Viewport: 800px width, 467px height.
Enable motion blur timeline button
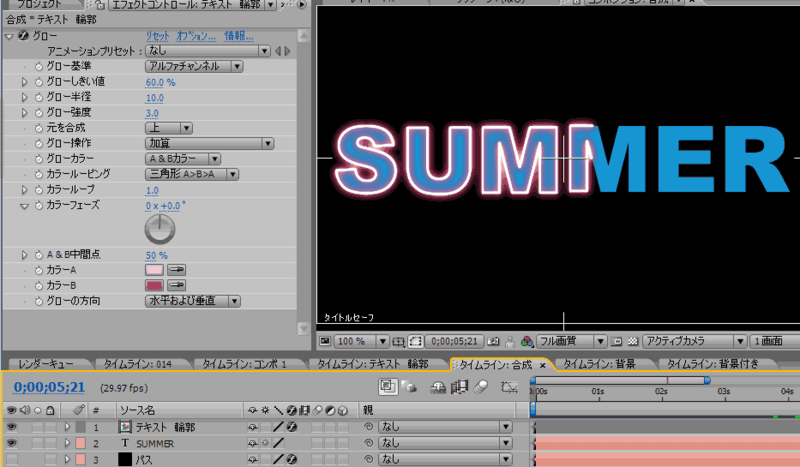pyautogui.click(x=481, y=387)
